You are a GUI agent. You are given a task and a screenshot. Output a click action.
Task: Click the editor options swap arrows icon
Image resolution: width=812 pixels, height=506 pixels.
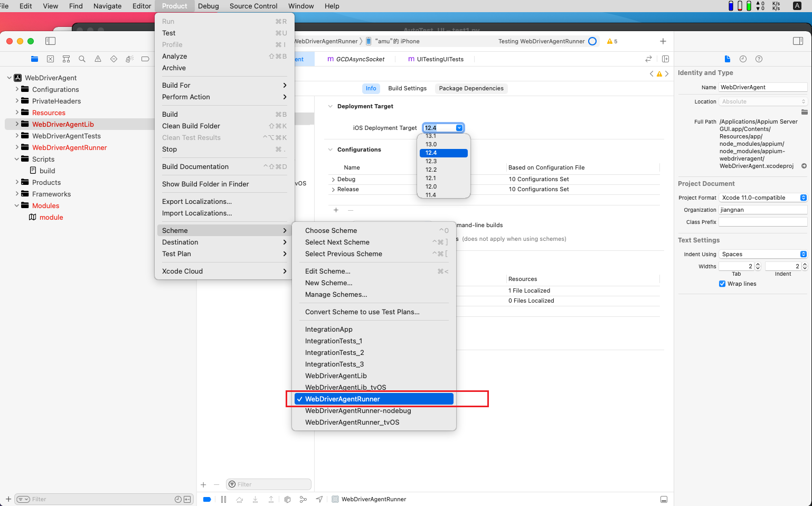(648, 59)
